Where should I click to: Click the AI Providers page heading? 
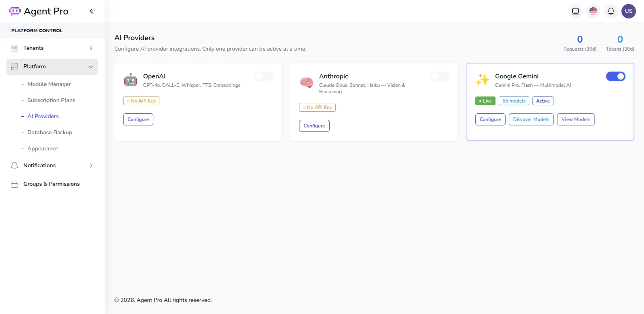click(134, 38)
